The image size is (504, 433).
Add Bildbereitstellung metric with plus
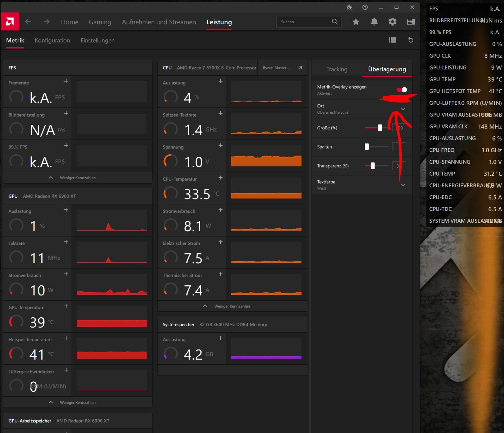click(x=66, y=113)
